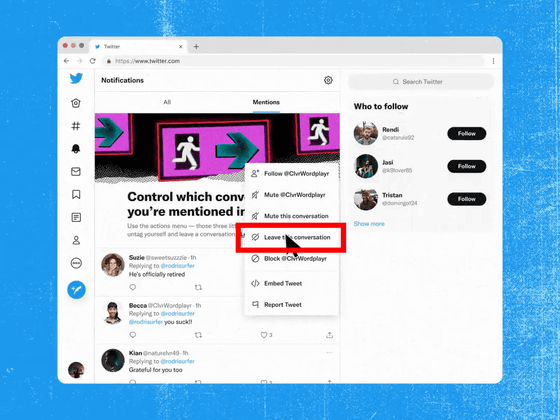Like Becca's tweet with the heart icon
560x420 pixels.
(x=264, y=335)
